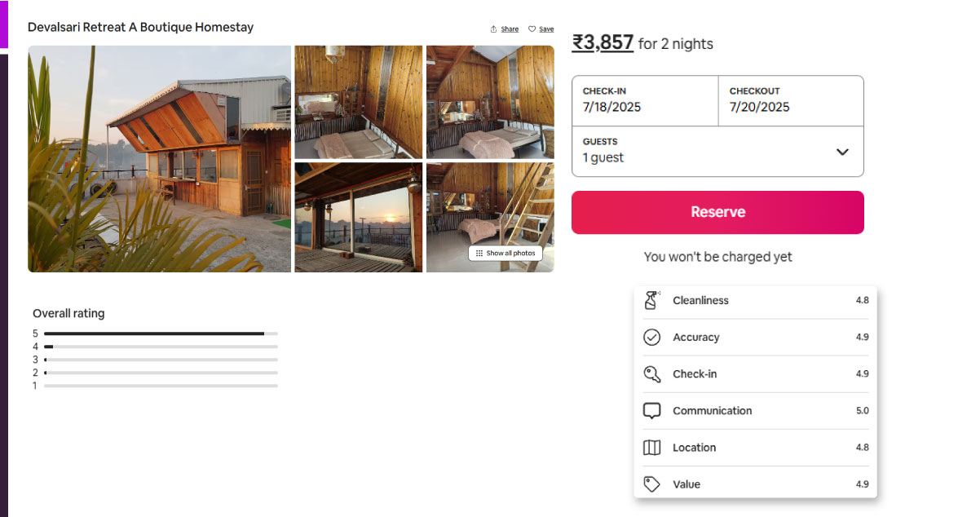Click the Communication speech bubble icon
The height and width of the screenshot is (517, 980).
(651, 410)
